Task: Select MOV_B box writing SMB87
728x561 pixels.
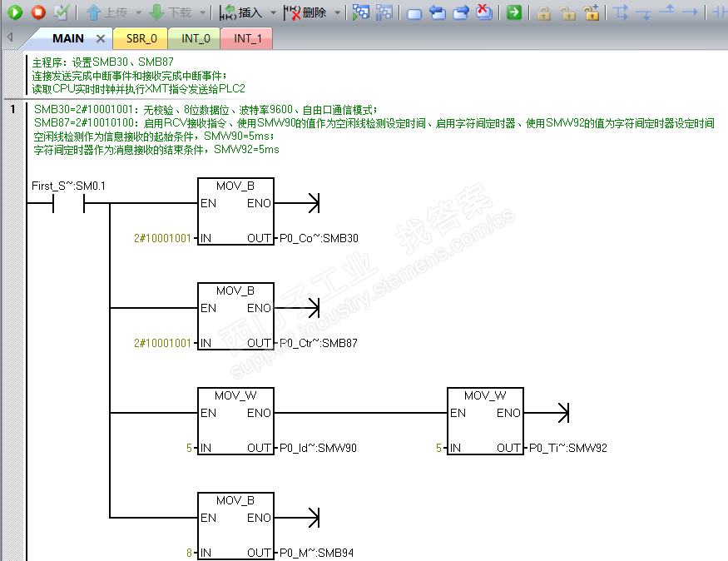Action: pos(235,316)
